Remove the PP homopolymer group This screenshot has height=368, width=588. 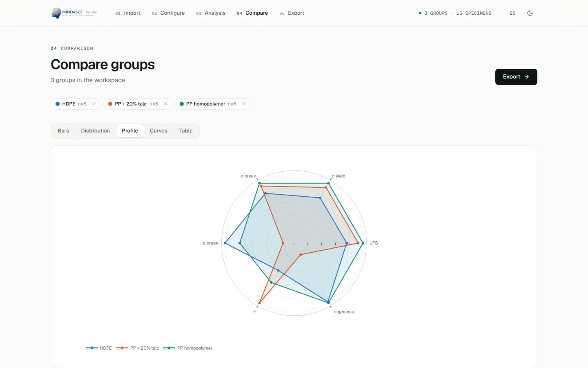(244, 104)
